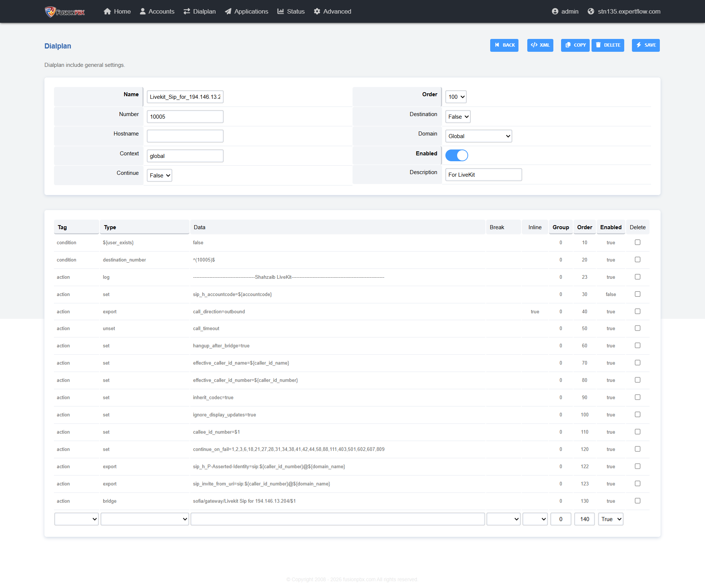Go back with the BACK button

click(x=504, y=45)
